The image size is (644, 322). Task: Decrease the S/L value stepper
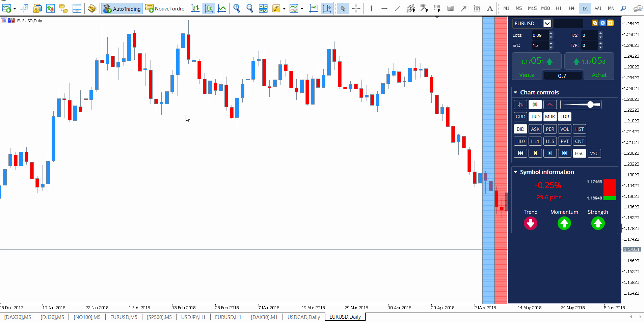tap(551, 47)
